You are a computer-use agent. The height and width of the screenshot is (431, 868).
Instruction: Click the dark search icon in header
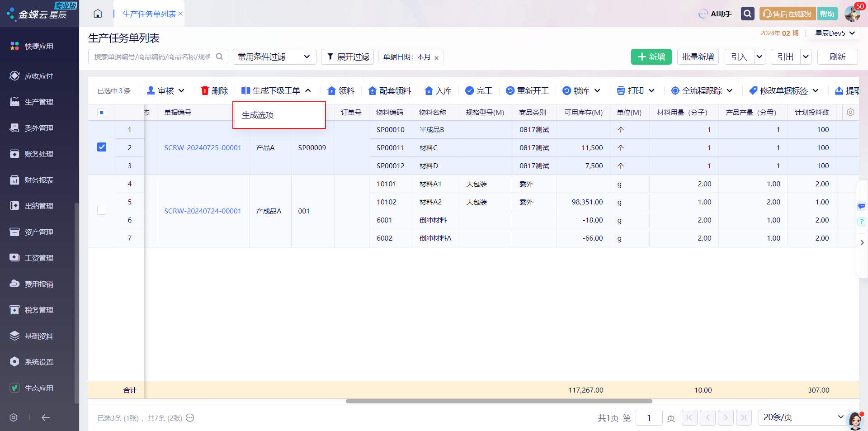747,14
